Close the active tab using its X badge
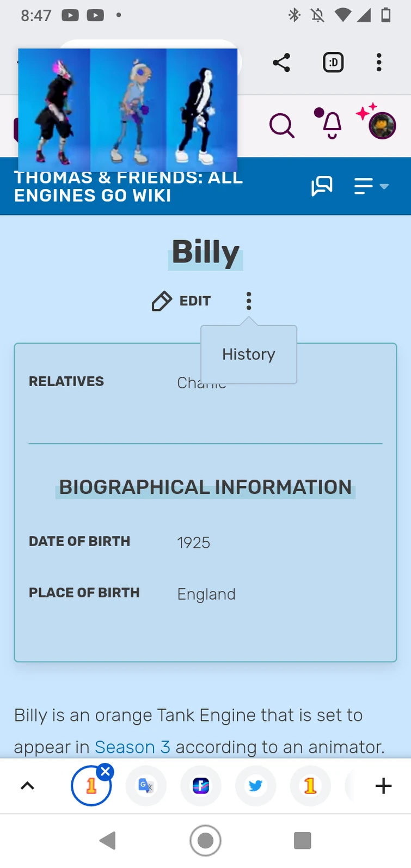This screenshot has height=868, width=411. (x=105, y=771)
